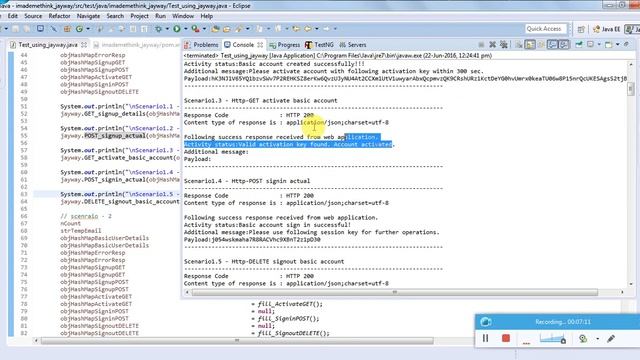The height and width of the screenshot is (360, 640).
Task: Toggle Show Console on Standard Out change
Action: [553, 44]
